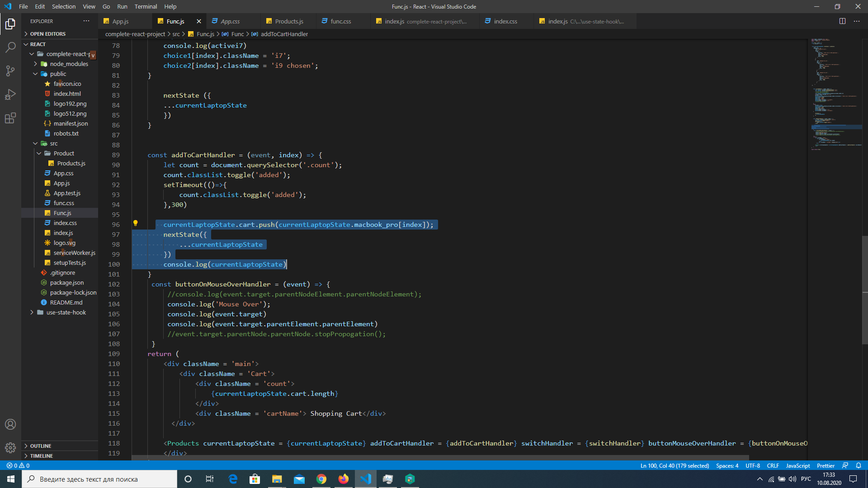
Task: Open editor More Actions ellipsis
Action: [857, 21]
